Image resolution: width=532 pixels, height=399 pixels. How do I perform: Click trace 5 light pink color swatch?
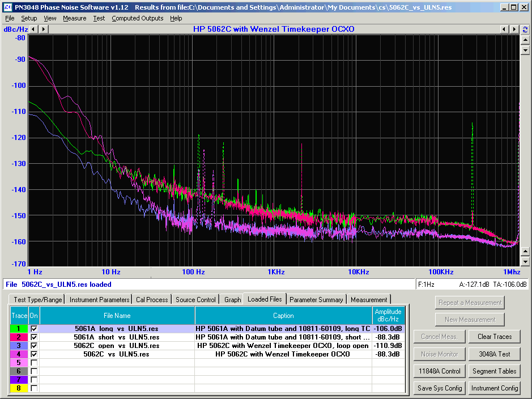[19, 363]
